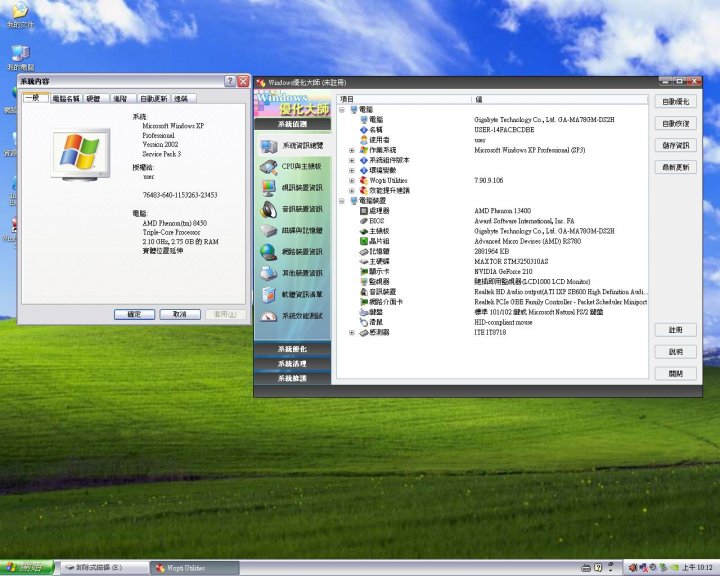The height and width of the screenshot is (576, 720).
Task: Click the 項目 column header
Action: 404,99
